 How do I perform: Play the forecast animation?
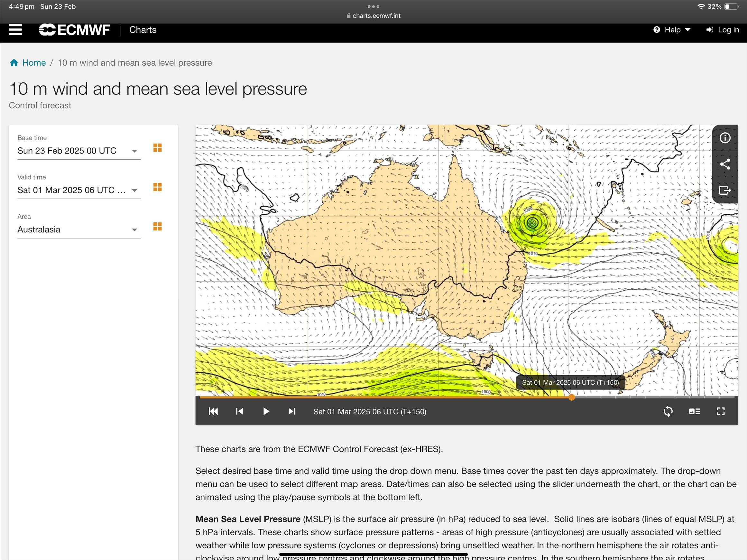coord(266,411)
